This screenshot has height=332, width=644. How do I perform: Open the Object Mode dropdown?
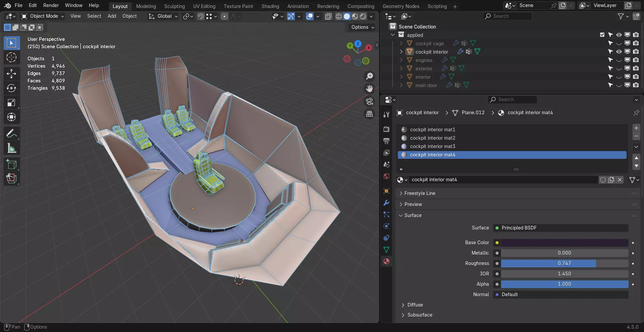pyautogui.click(x=42, y=16)
